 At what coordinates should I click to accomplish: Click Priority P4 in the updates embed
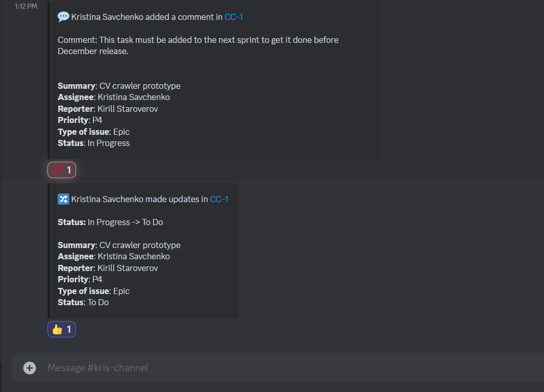pyautogui.click(x=80, y=279)
